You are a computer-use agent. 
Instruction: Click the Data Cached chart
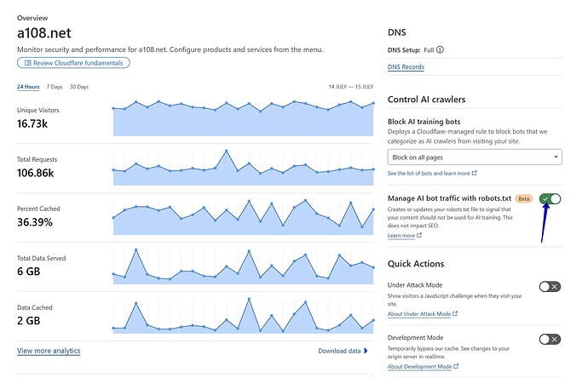tap(244, 316)
